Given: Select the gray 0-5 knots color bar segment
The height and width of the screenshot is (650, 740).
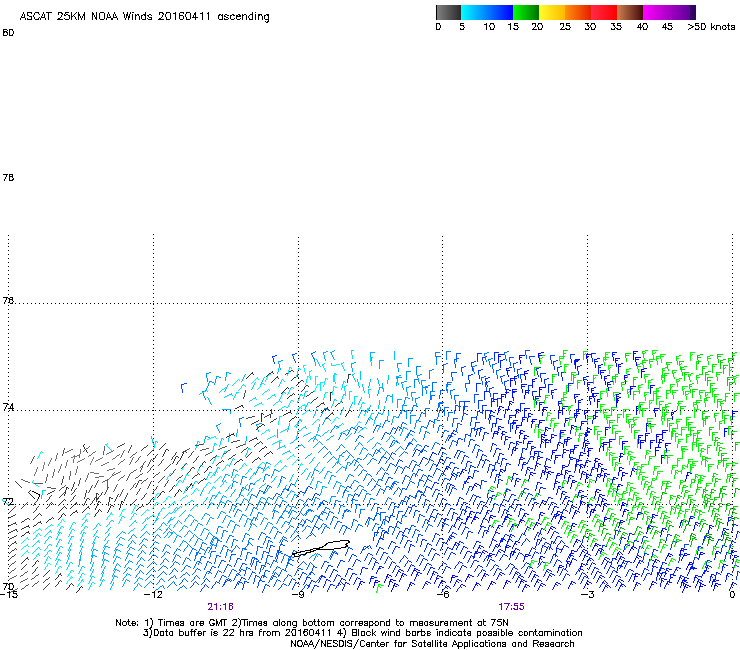Looking at the screenshot, I should point(448,12).
